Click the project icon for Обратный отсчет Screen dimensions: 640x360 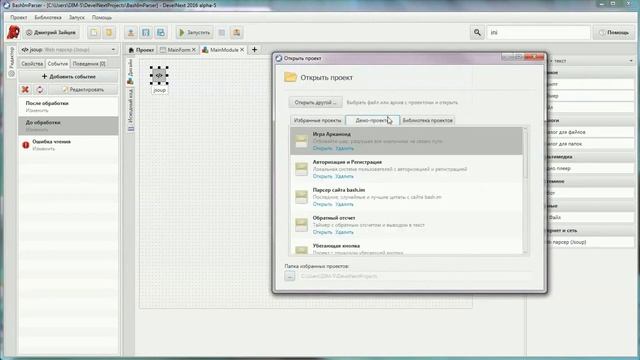tap(301, 224)
